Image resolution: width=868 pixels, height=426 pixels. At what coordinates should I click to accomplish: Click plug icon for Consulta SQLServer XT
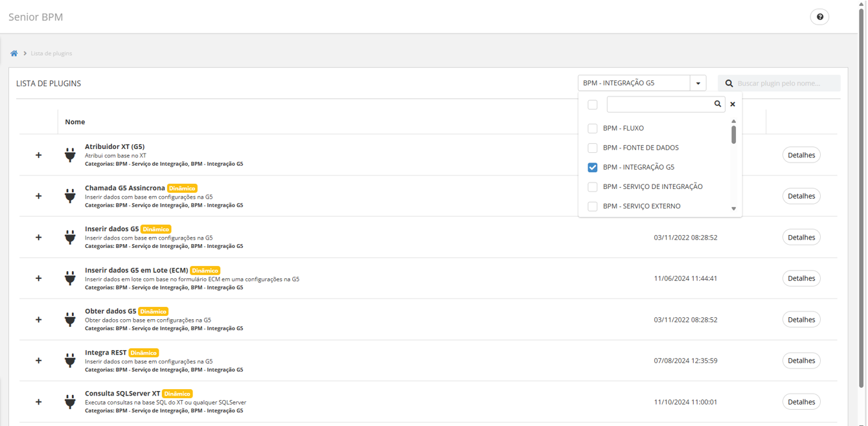point(70,402)
